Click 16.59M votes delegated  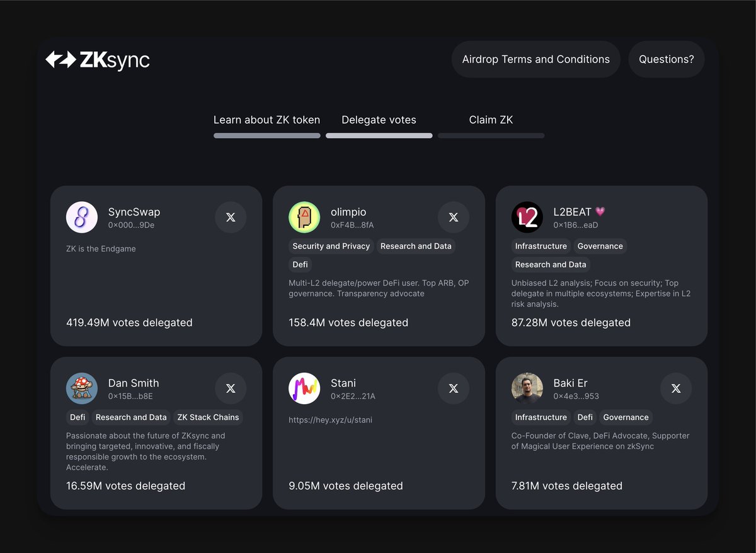(125, 486)
